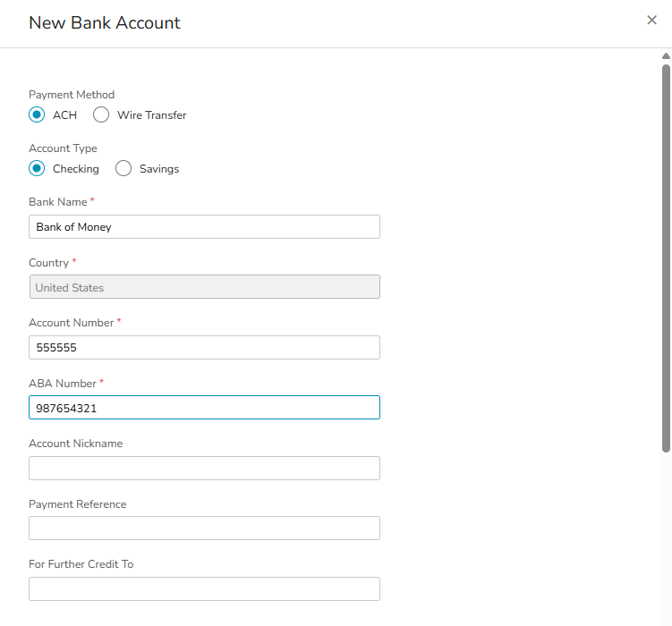Click the Account Nickname label

[x=76, y=444]
